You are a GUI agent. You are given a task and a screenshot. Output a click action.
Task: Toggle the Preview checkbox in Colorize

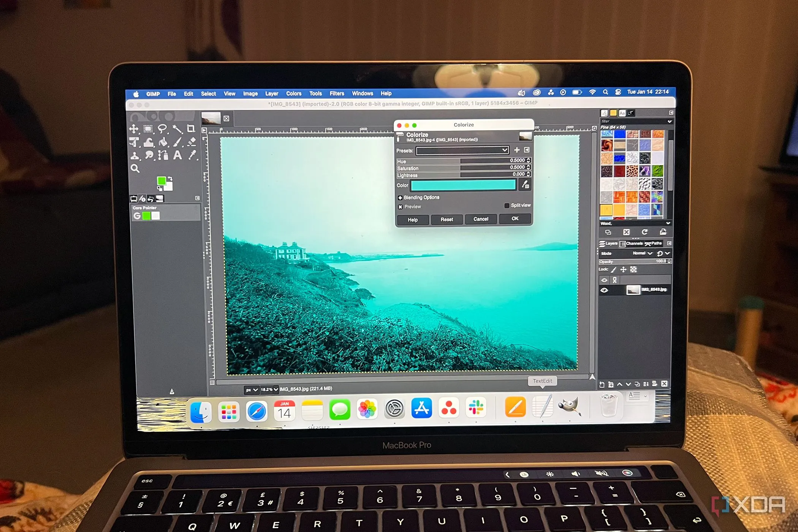point(400,207)
